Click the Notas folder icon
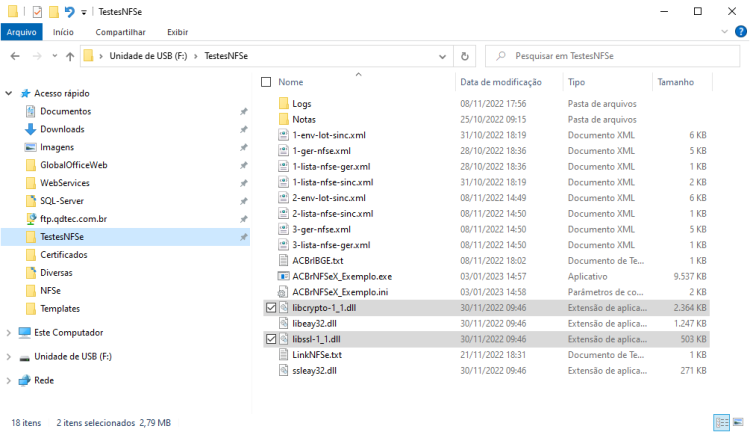The image size is (750, 432). 284,119
